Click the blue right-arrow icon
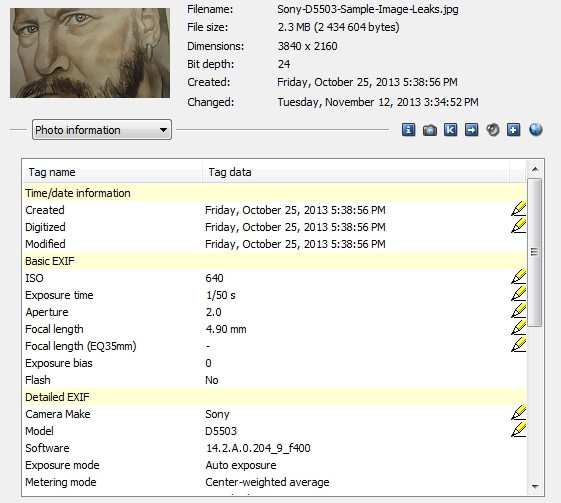Screen dimensions: 561x503 [x=472, y=130]
